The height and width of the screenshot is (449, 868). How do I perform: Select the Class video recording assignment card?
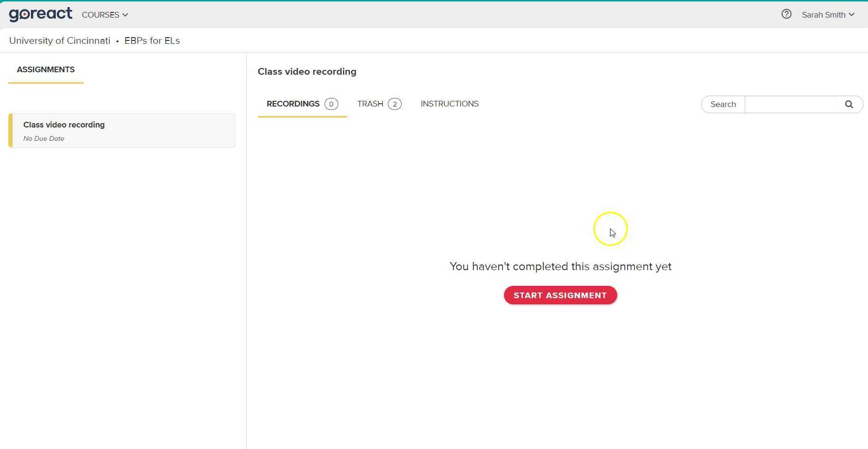(121, 131)
